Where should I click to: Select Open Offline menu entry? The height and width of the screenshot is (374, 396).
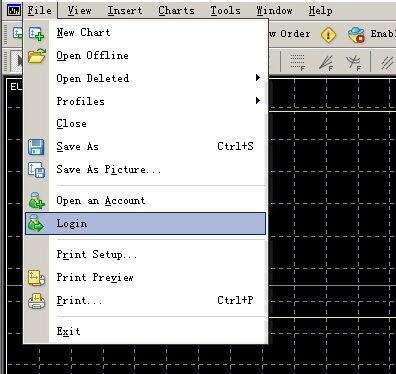146,55
